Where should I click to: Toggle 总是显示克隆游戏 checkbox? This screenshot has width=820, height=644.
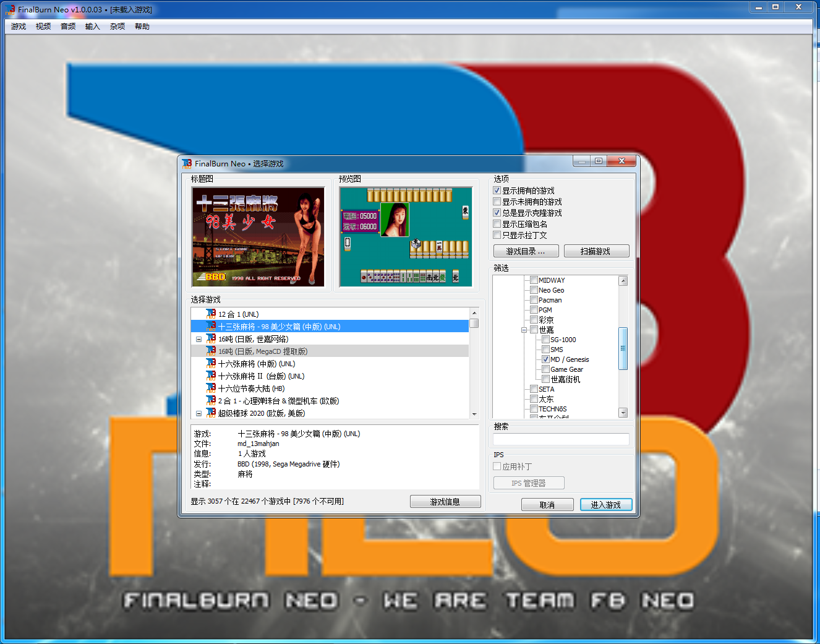(x=497, y=213)
